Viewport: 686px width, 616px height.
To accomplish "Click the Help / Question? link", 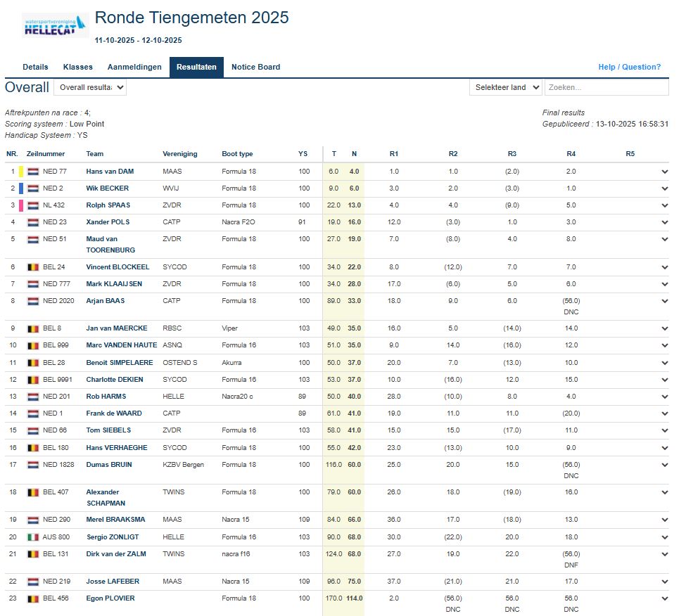I will pos(629,68).
